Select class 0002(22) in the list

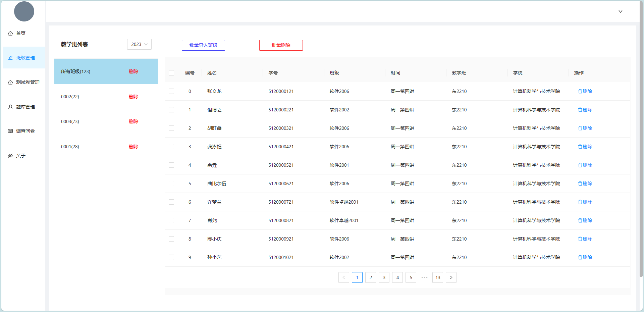pyautogui.click(x=106, y=97)
